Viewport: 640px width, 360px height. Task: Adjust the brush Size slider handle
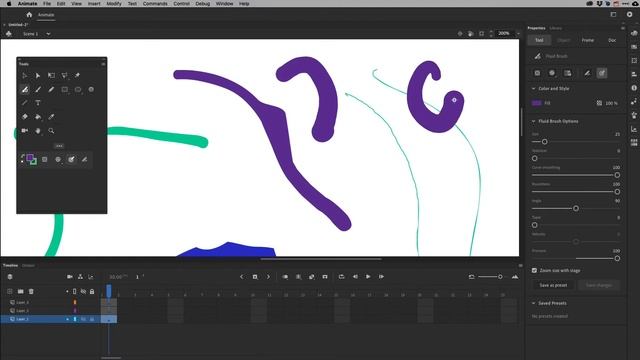544,142
